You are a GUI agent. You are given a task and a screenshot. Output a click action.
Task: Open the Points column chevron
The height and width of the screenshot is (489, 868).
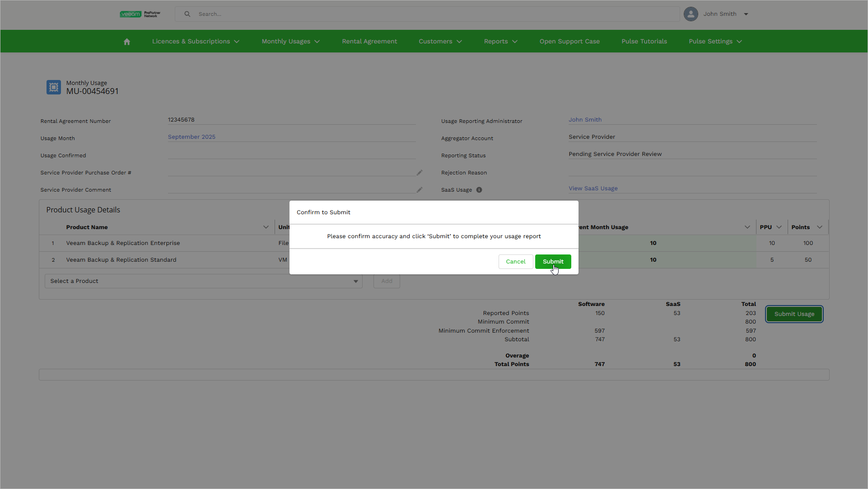click(x=820, y=227)
